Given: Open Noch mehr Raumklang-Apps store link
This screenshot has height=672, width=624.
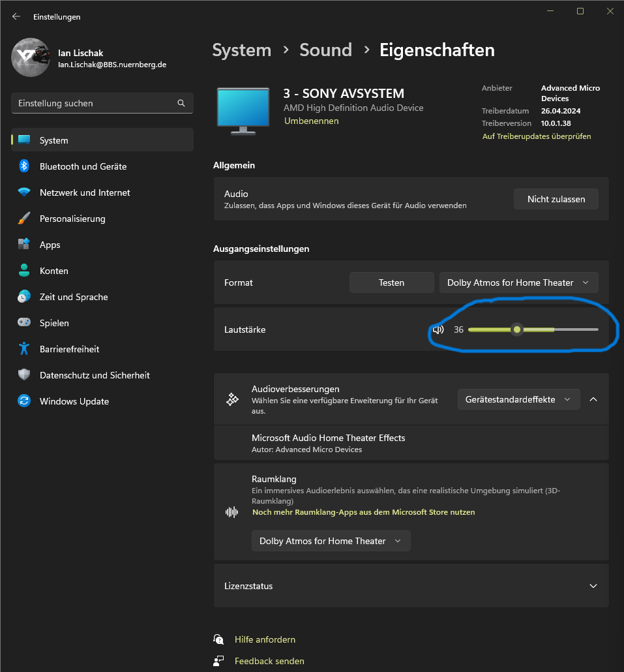Looking at the screenshot, I should [364, 512].
